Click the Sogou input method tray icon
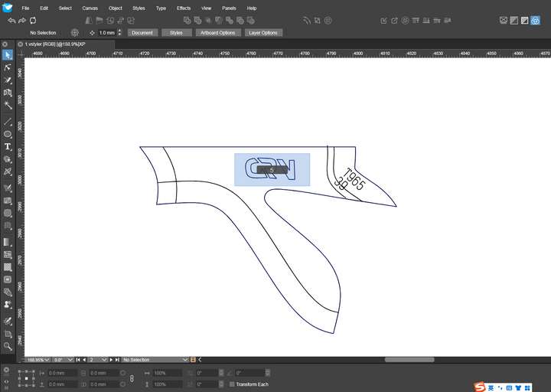The height and width of the screenshot is (392, 551). (480, 387)
